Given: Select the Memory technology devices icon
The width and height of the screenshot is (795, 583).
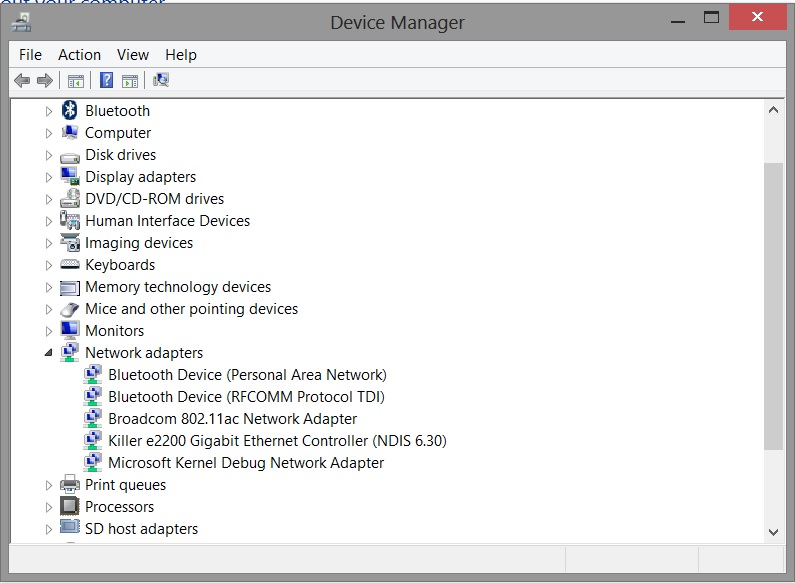Looking at the screenshot, I should tap(70, 287).
